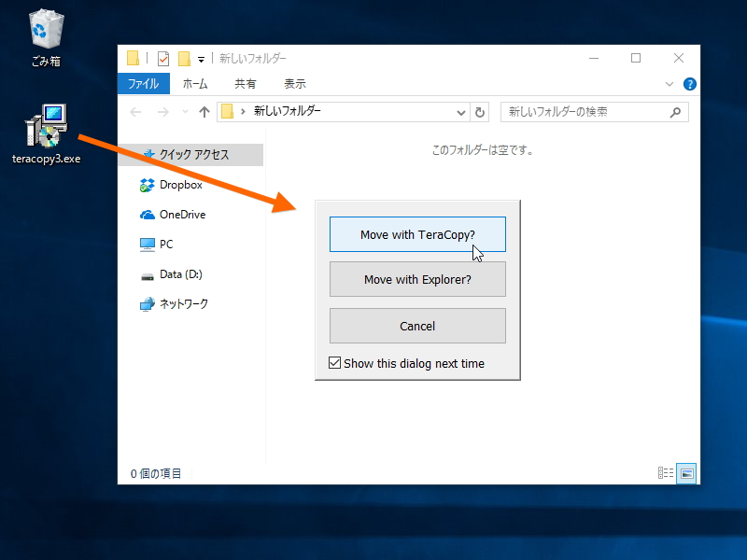The height and width of the screenshot is (560, 747).
Task: Select ネットワーク in navigation pane
Action: pyautogui.click(x=184, y=304)
